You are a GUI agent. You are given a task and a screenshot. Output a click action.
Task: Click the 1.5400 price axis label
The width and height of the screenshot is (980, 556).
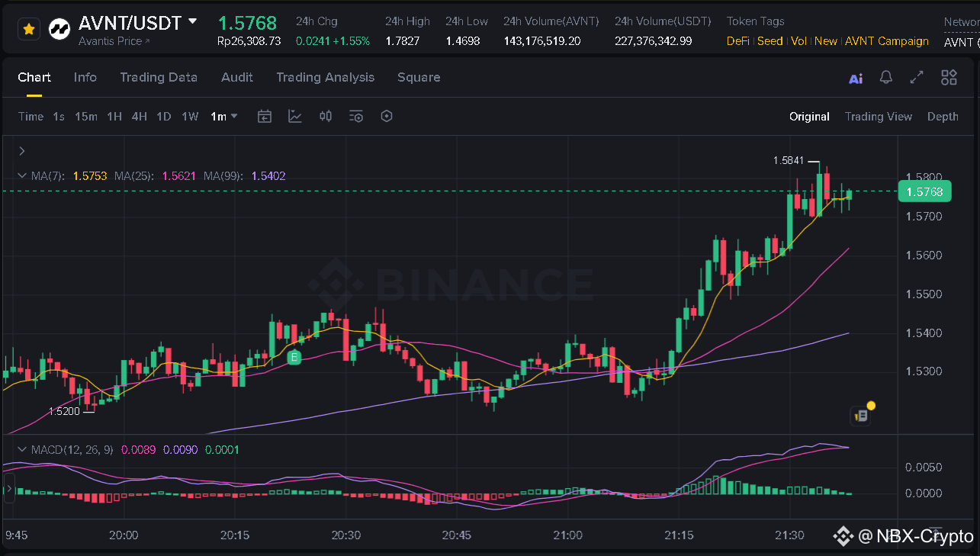click(924, 333)
